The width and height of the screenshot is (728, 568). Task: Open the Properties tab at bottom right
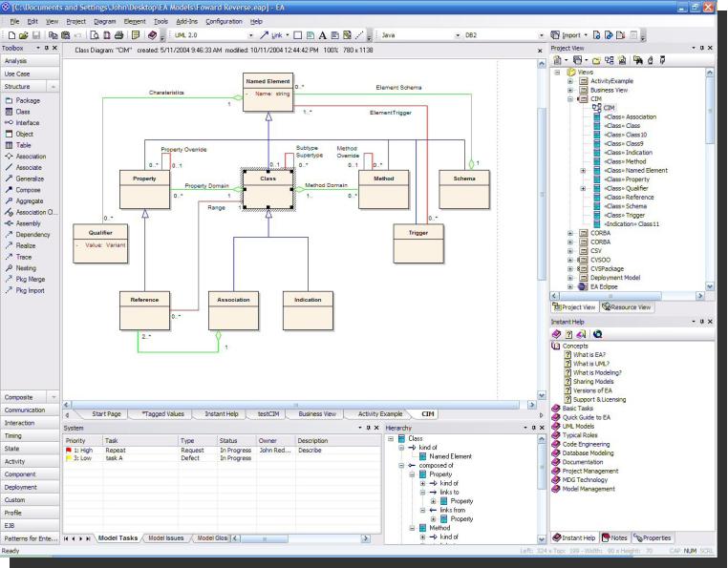pos(652,537)
